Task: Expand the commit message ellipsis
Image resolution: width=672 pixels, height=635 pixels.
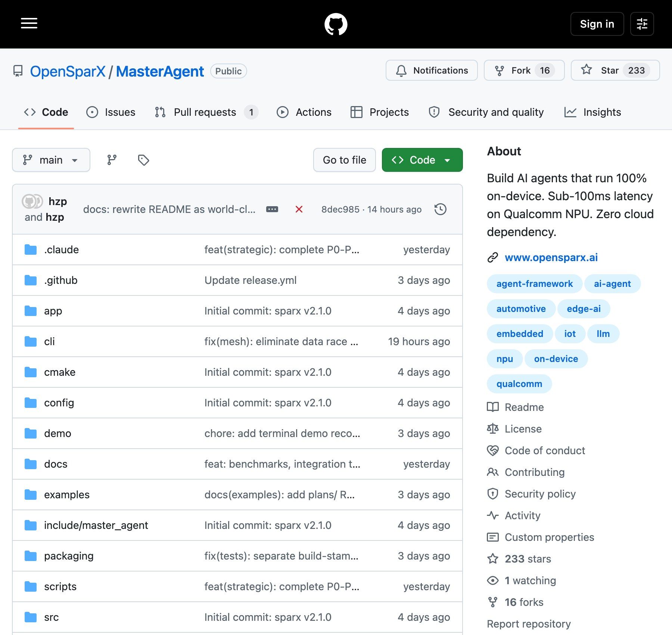Action: [272, 209]
